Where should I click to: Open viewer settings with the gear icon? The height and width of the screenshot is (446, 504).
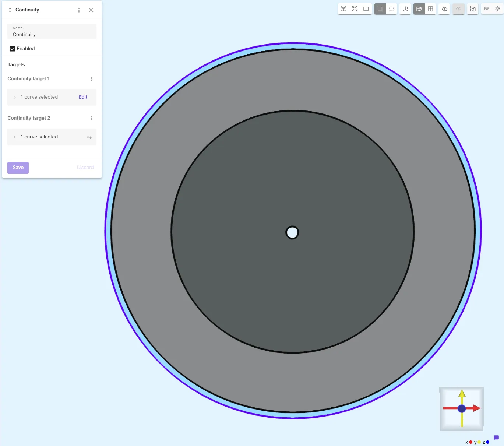tap(498, 8)
